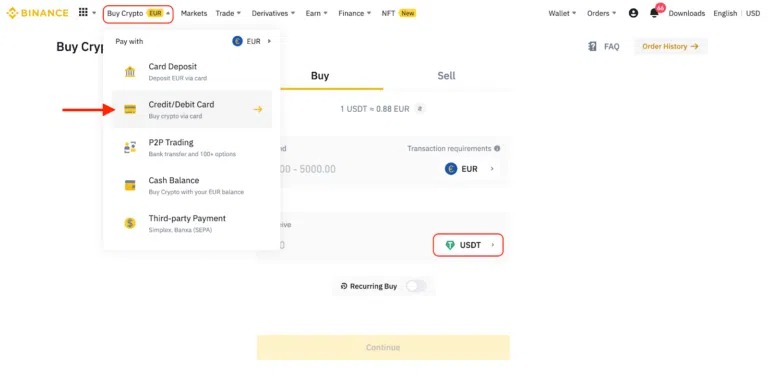Open the Derivatives menu

point(273,13)
